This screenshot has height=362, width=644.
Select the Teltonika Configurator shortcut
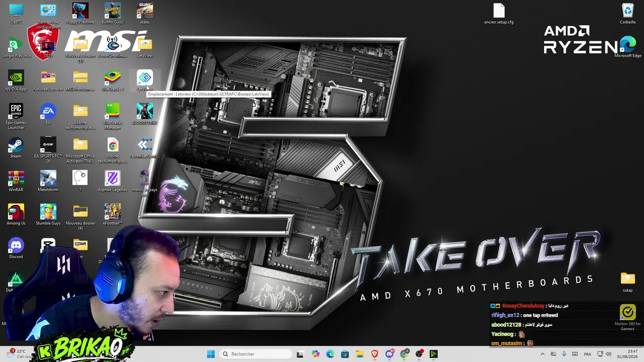(145, 148)
